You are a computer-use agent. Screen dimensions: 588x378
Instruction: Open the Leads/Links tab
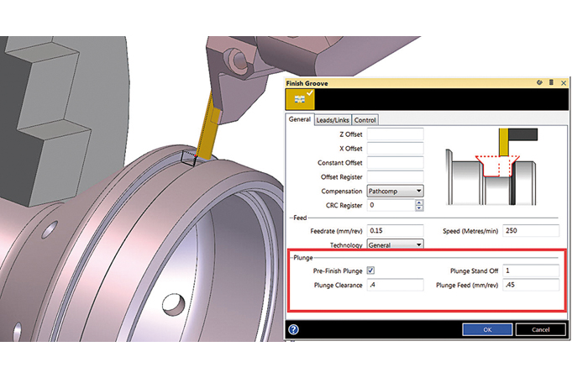[x=333, y=120]
